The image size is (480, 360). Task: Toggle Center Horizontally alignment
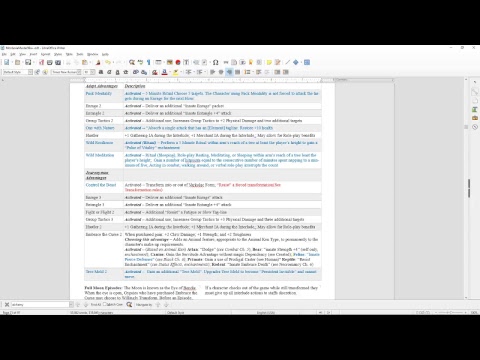(221, 72)
